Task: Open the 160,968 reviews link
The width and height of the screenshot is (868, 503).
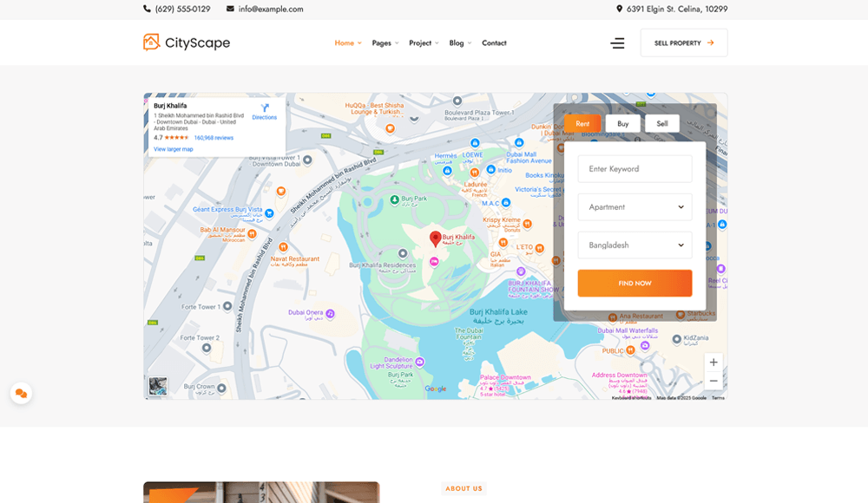Action: pyautogui.click(x=214, y=138)
